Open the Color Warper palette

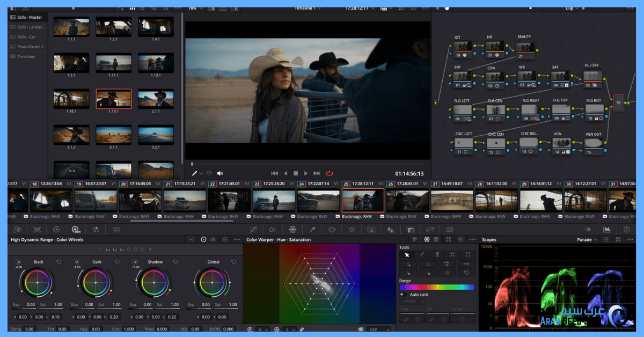(x=292, y=229)
